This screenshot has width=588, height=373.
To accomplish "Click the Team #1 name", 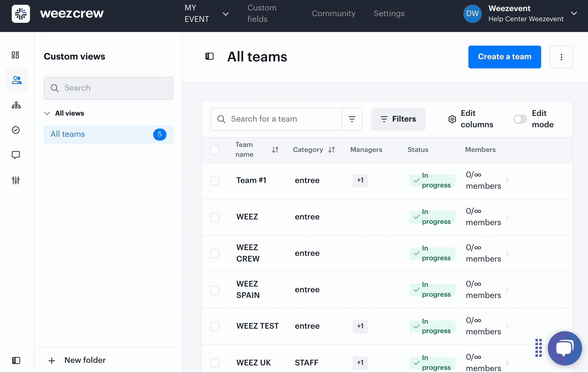I will (251, 180).
